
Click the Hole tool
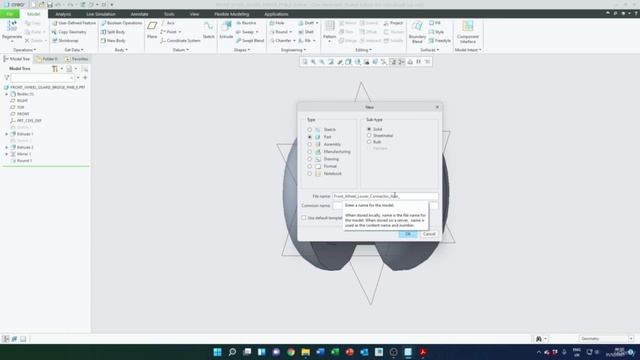pos(277,23)
